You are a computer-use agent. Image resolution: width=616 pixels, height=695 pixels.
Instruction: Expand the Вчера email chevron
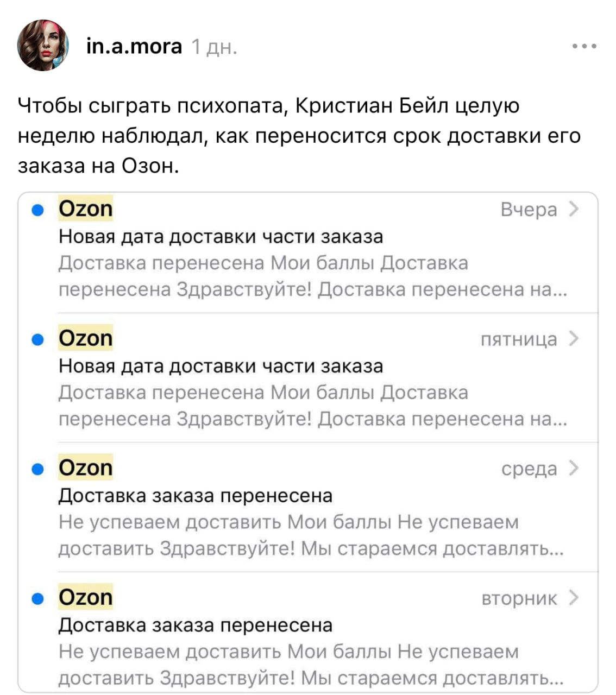(573, 209)
